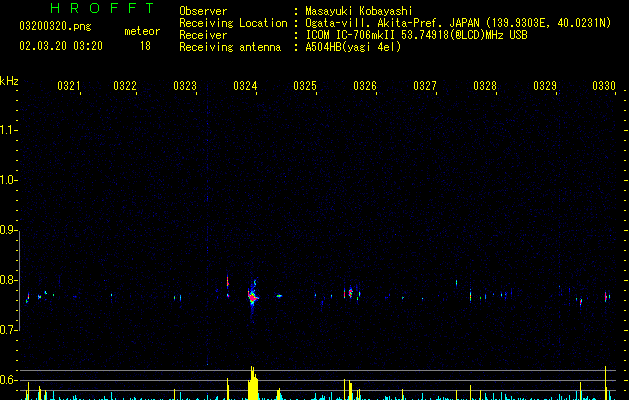The width and height of the screenshot is (629, 400).
Task: Click the meteor count value 18
Action: coord(145,46)
